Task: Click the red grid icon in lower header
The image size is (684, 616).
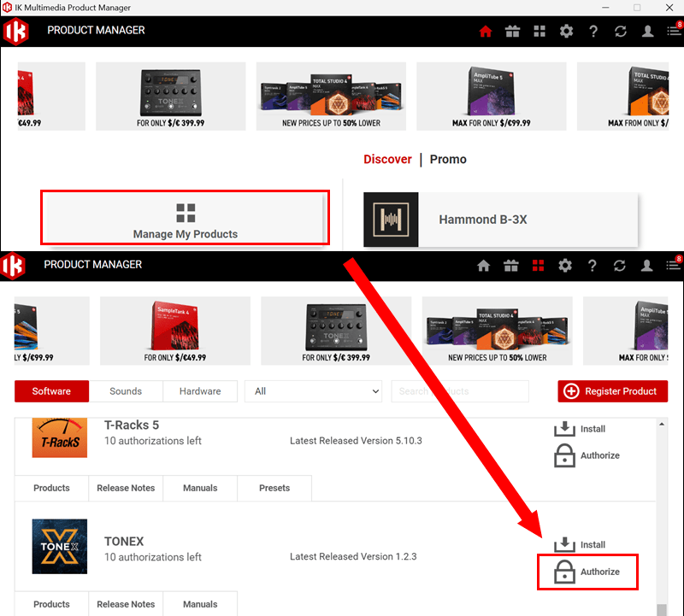Action: [539, 266]
